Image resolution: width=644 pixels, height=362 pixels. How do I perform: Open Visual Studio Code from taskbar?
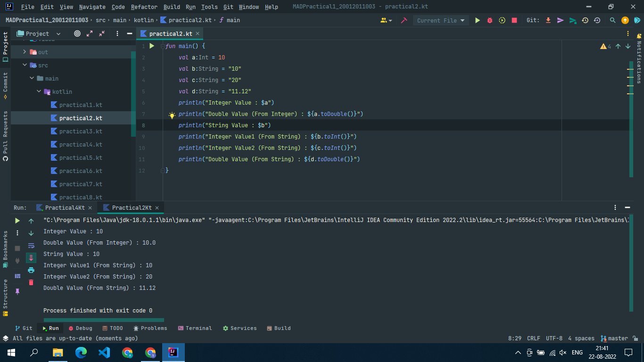(x=104, y=352)
